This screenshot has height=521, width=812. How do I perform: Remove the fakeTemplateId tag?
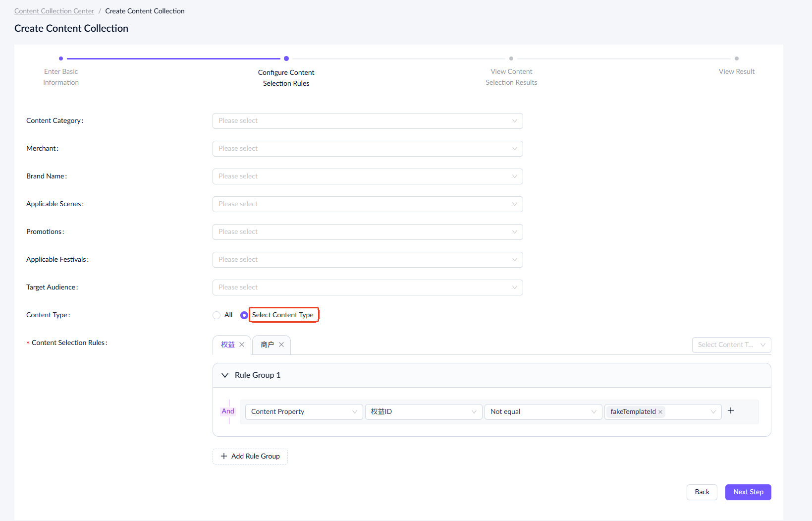(x=660, y=412)
